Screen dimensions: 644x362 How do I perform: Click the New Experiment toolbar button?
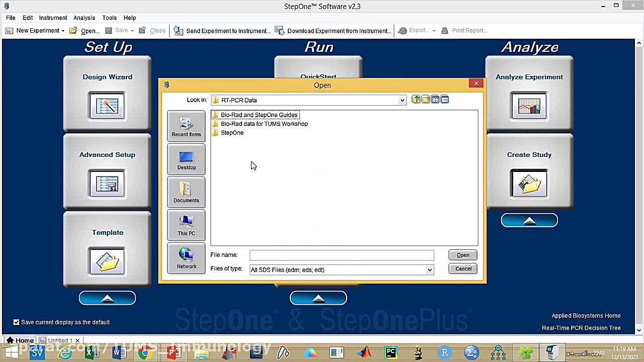(x=32, y=31)
